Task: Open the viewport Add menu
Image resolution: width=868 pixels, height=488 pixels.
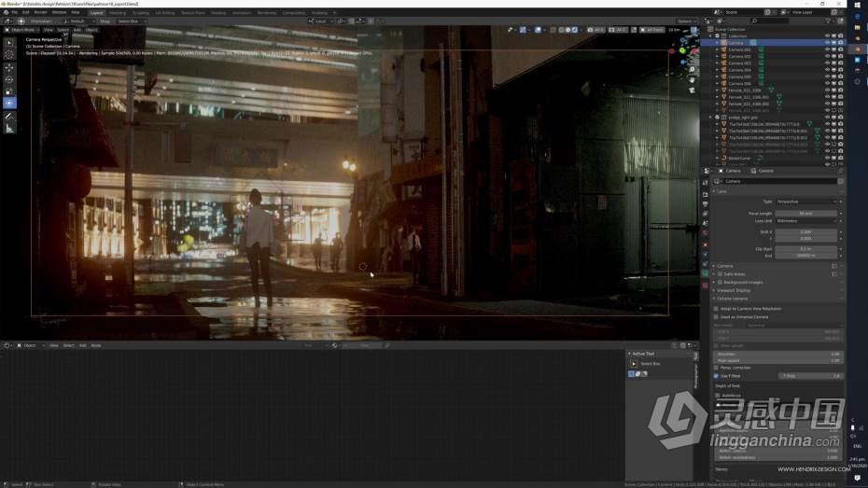Action: tap(77, 30)
